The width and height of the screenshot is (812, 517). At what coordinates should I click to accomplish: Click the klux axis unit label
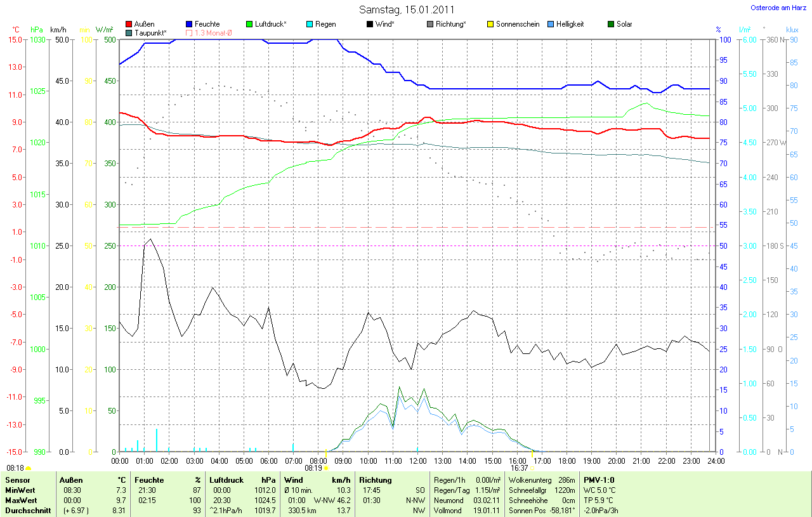[x=792, y=30]
